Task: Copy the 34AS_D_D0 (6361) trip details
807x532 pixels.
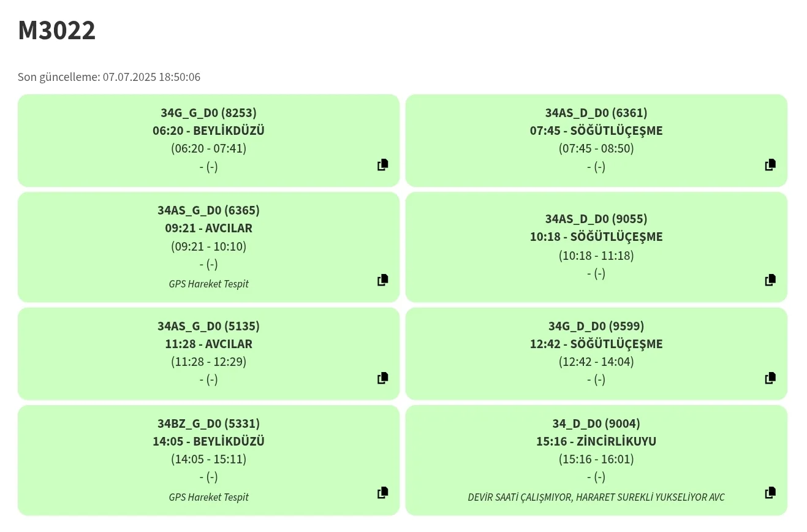Action: 770,165
